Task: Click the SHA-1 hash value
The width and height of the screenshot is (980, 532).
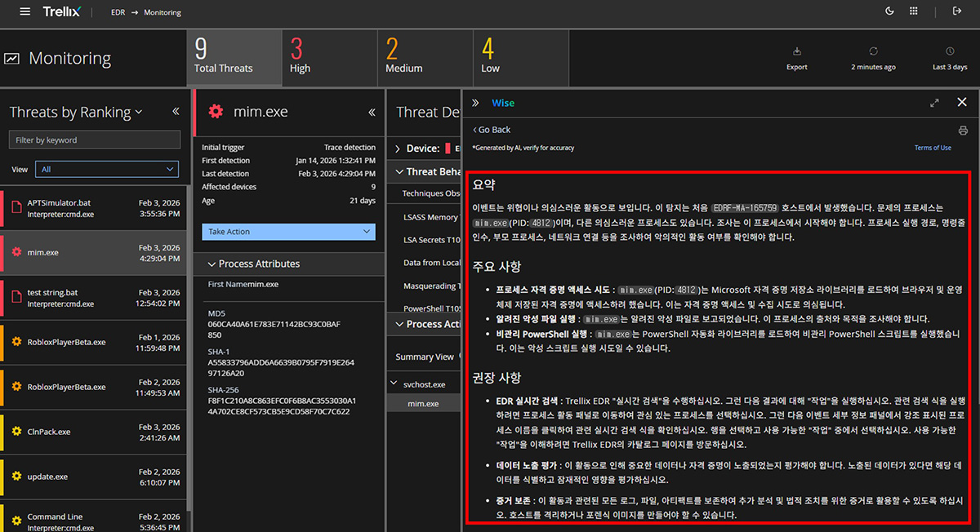Action: click(281, 367)
